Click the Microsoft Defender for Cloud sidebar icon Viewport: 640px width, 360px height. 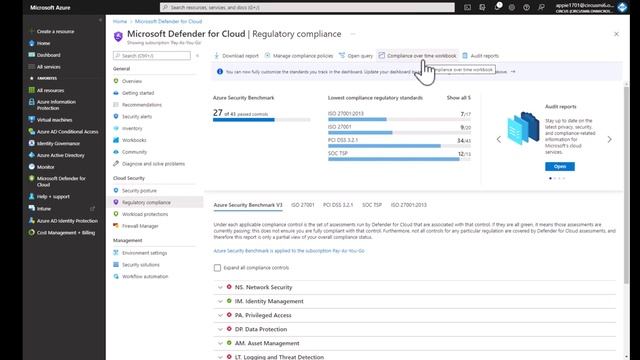tap(31, 178)
